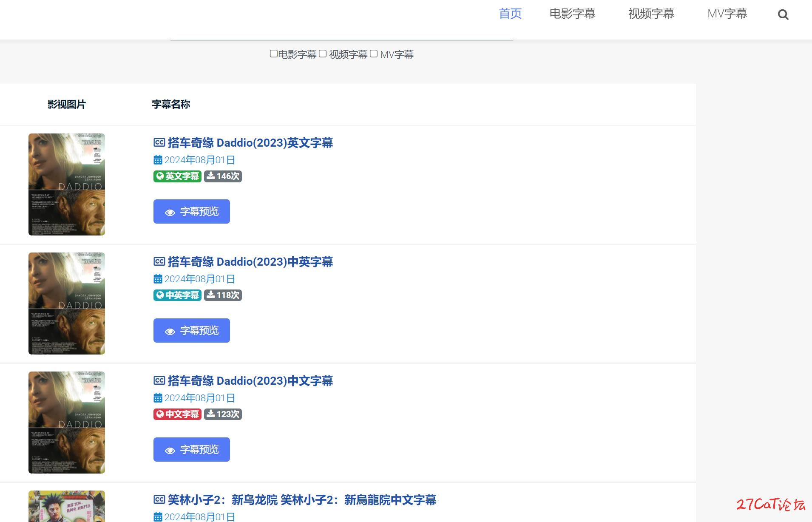The image size is (812, 522).
Task: Click the Daddio poster of 英文字幕 entry
Action: point(67,184)
